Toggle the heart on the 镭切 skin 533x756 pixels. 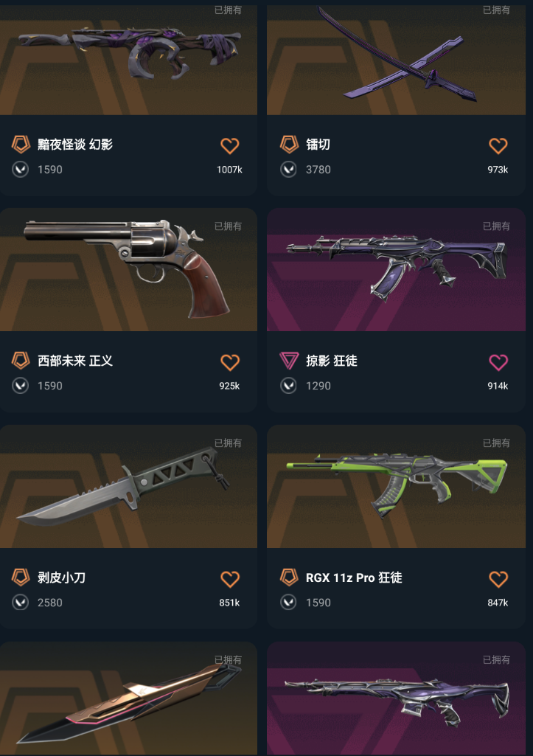coord(498,145)
